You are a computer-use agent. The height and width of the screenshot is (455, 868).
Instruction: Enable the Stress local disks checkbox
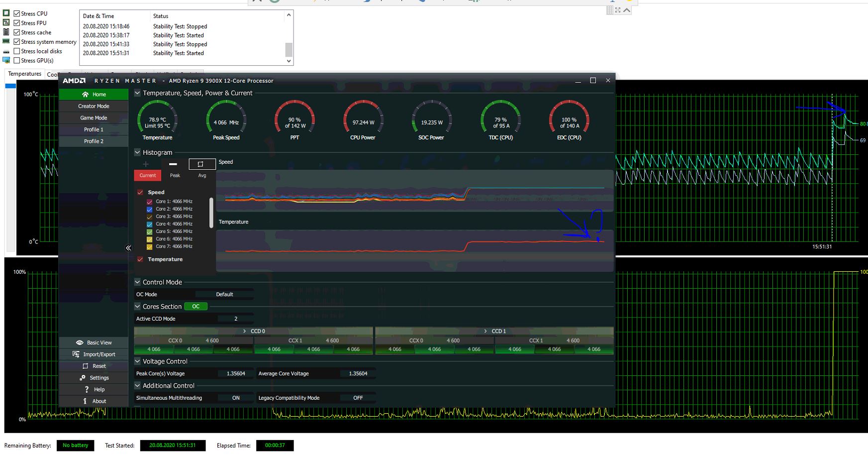pos(17,51)
